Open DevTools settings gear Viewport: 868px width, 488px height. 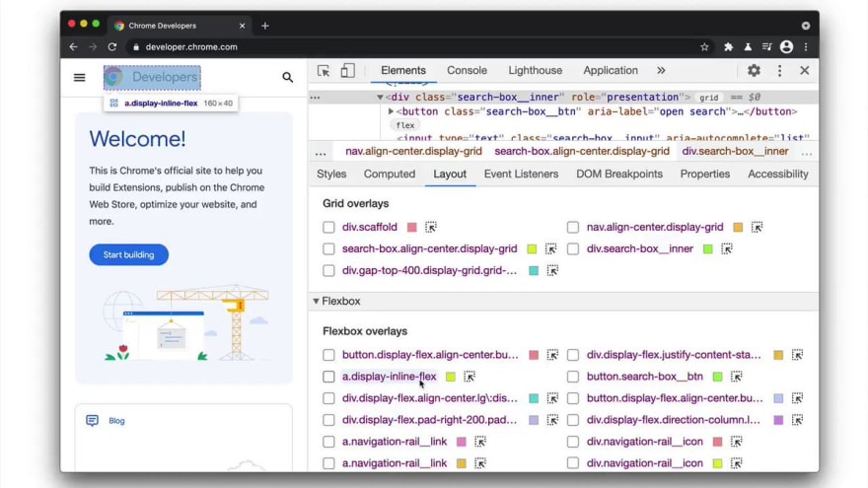coord(754,71)
